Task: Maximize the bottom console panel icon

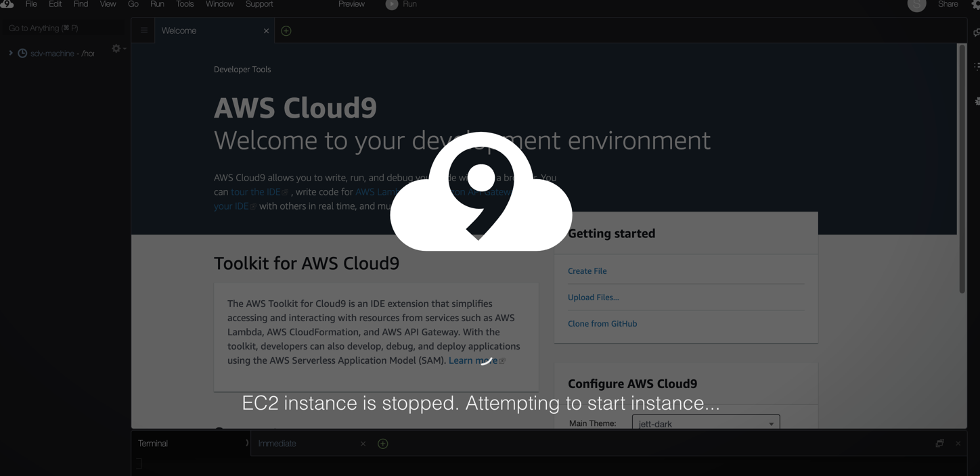Action: [939, 444]
